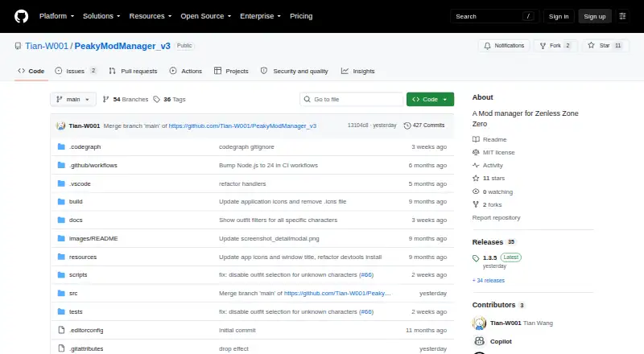The width and height of the screenshot is (644, 354).
Task: Expand the Solutions menu
Action: tap(101, 16)
